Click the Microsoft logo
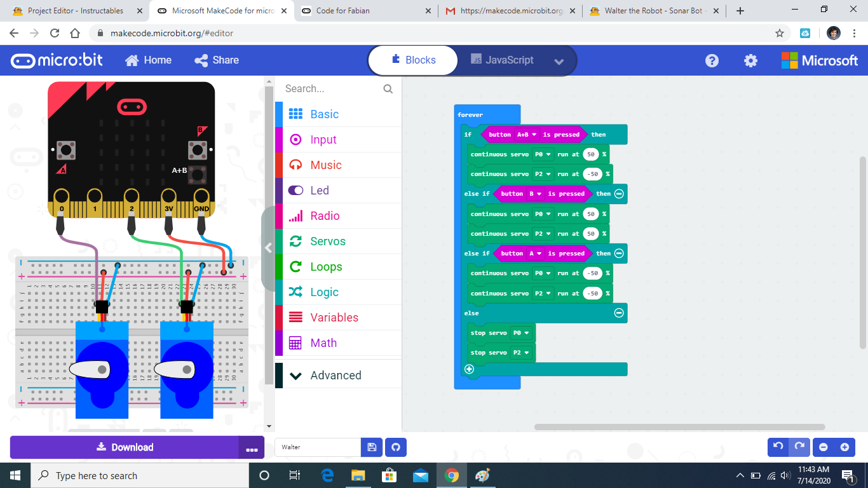The width and height of the screenshot is (868, 488). [x=820, y=60]
